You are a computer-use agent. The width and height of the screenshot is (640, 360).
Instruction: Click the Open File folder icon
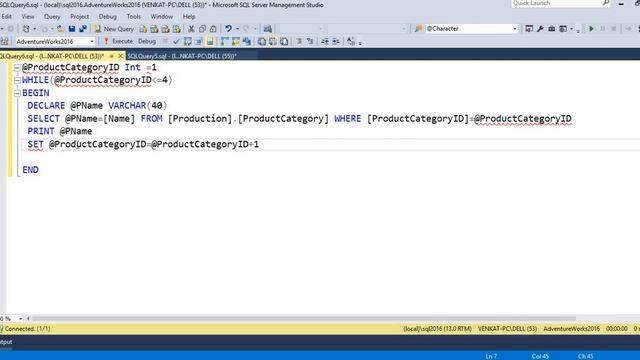point(60,29)
